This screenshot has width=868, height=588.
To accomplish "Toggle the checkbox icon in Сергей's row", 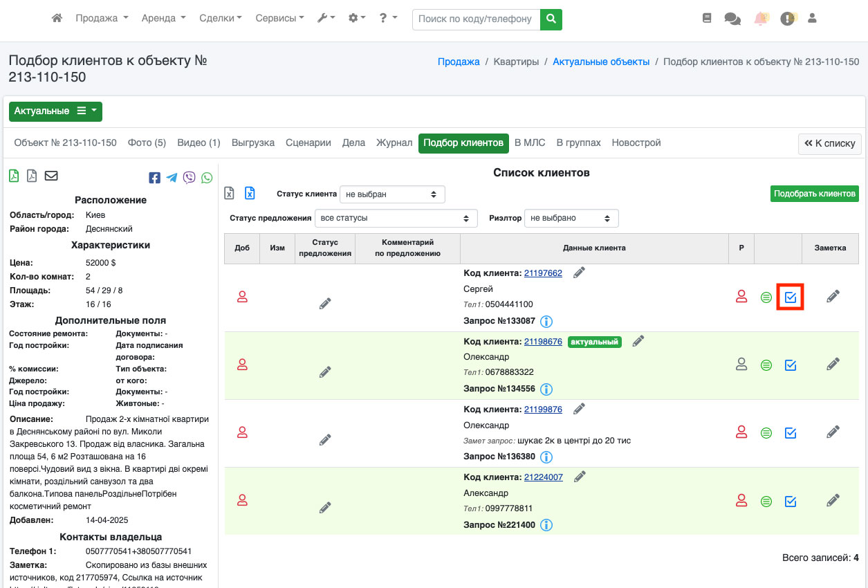I will tap(791, 297).
